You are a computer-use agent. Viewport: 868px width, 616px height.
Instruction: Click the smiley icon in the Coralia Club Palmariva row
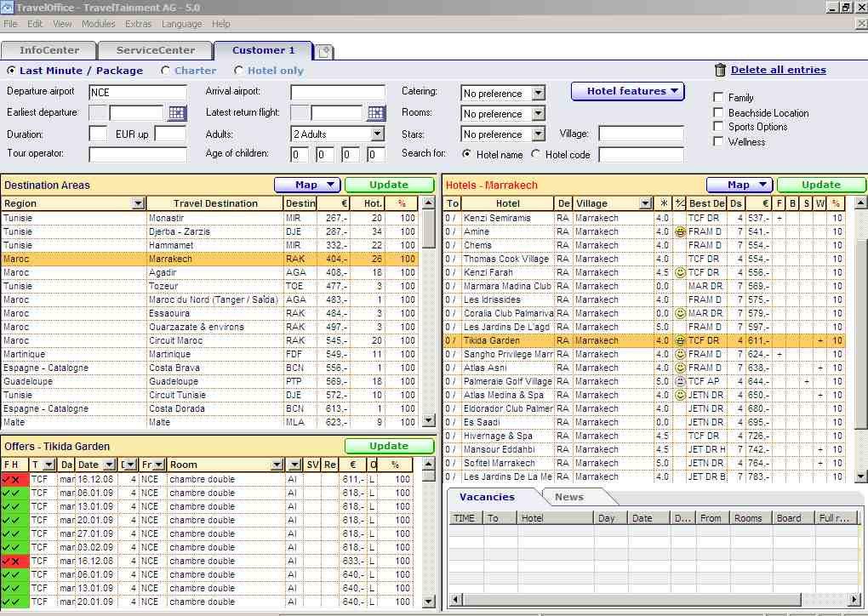(680, 313)
